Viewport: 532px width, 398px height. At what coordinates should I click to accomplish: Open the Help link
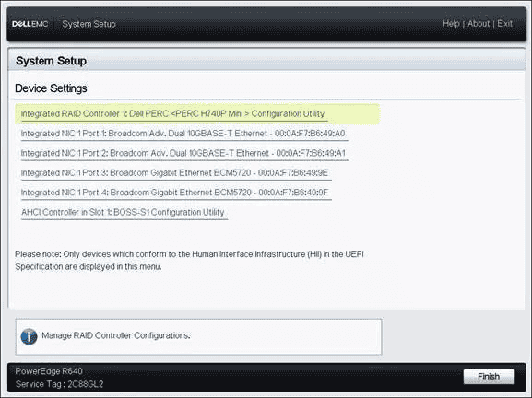pyautogui.click(x=451, y=24)
